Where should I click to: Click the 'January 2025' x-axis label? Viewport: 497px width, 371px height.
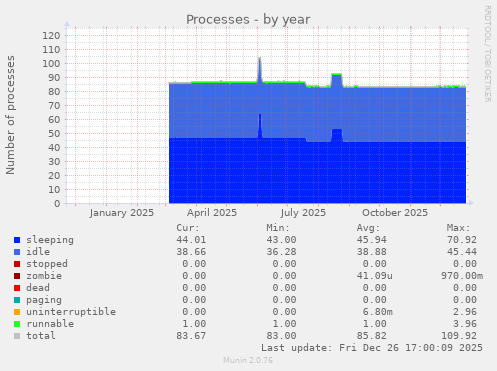[x=122, y=213]
